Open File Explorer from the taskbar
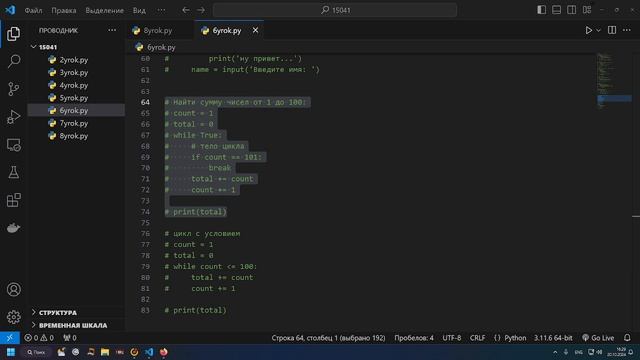Viewport: 640px width, 360px height. [105, 352]
